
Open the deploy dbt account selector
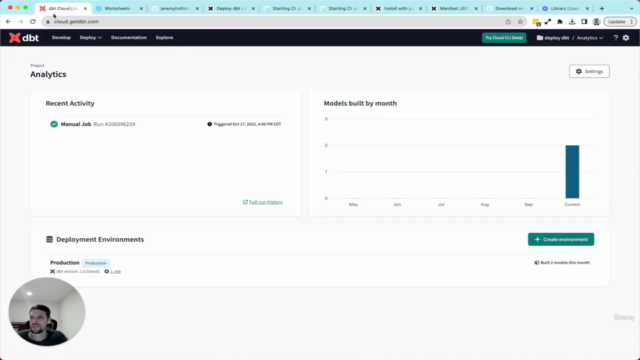(x=553, y=38)
